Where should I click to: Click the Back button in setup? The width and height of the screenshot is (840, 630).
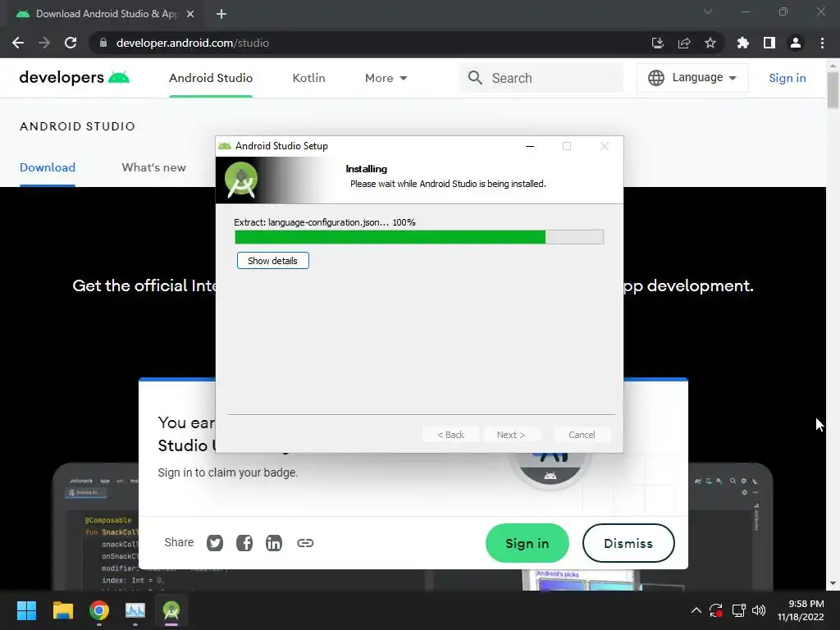450,435
